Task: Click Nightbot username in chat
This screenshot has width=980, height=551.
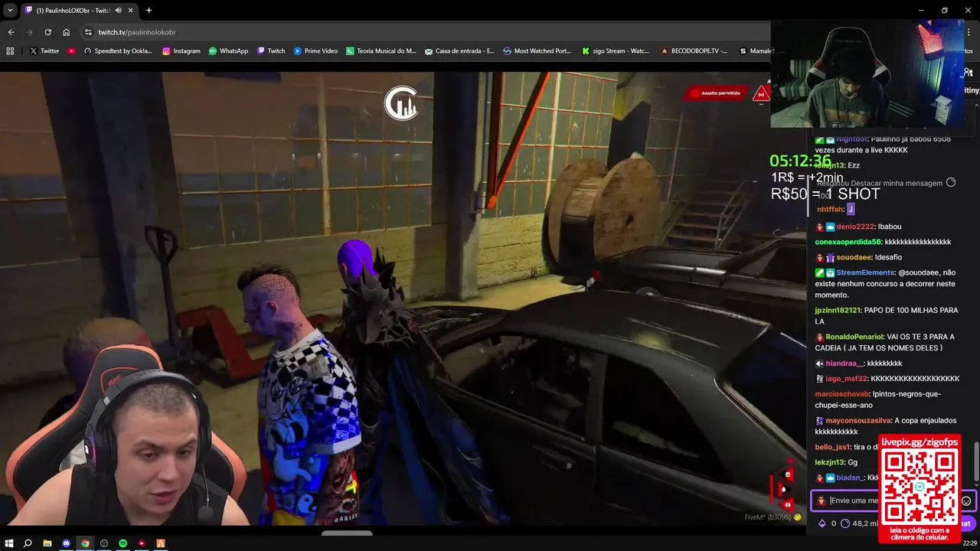Action: pyautogui.click(x=852, y=139)
